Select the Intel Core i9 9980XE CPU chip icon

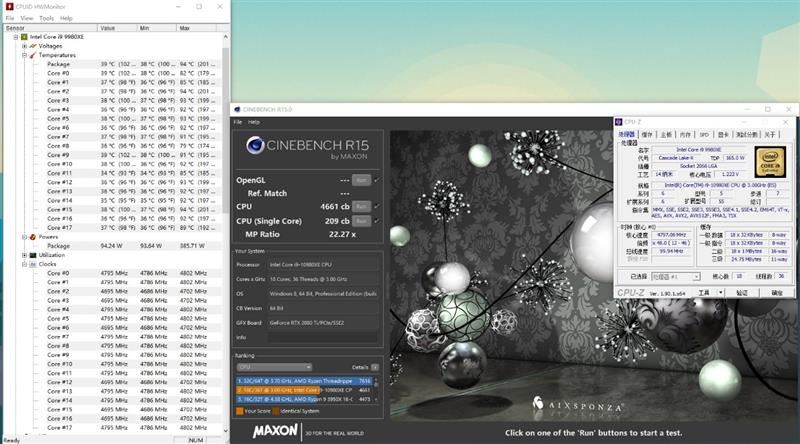[24, 37]
